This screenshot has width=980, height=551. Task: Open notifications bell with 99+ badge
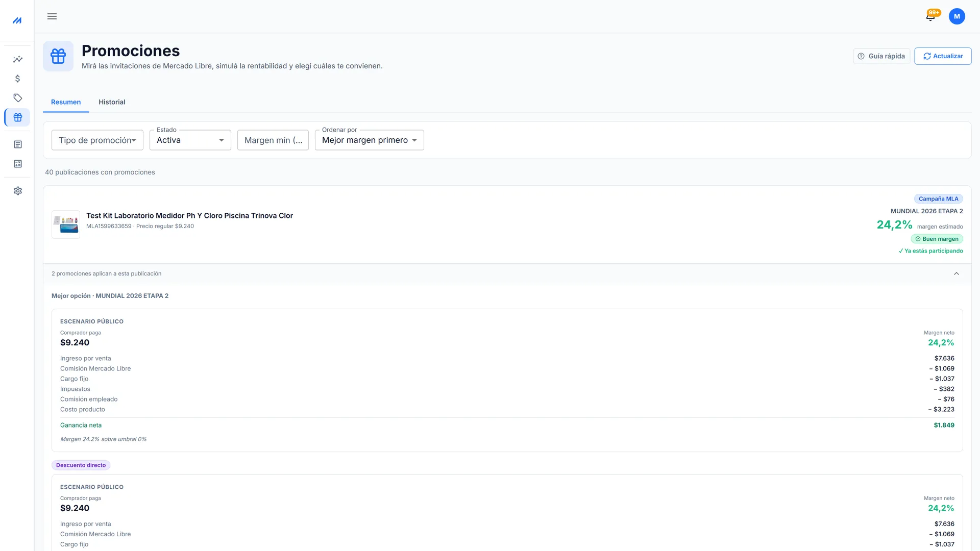pos(930,16)
